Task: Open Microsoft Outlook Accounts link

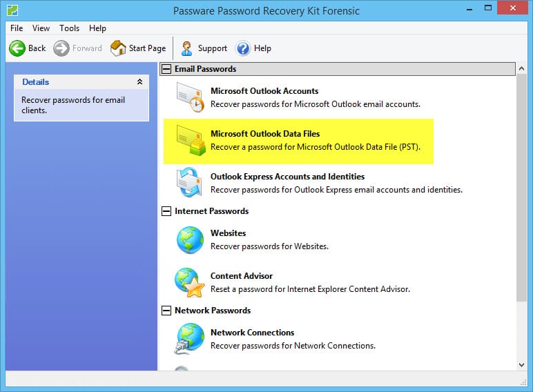Action: click(x=264, y=91)
